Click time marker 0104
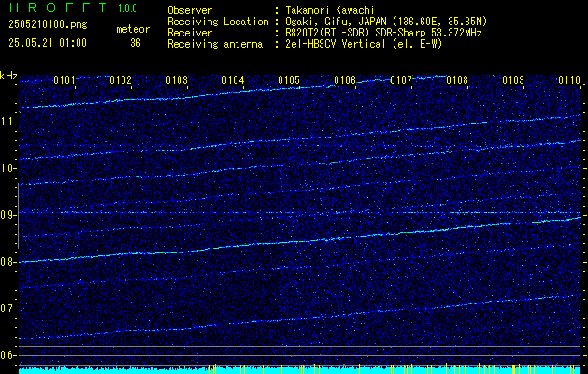 point(233,79)
